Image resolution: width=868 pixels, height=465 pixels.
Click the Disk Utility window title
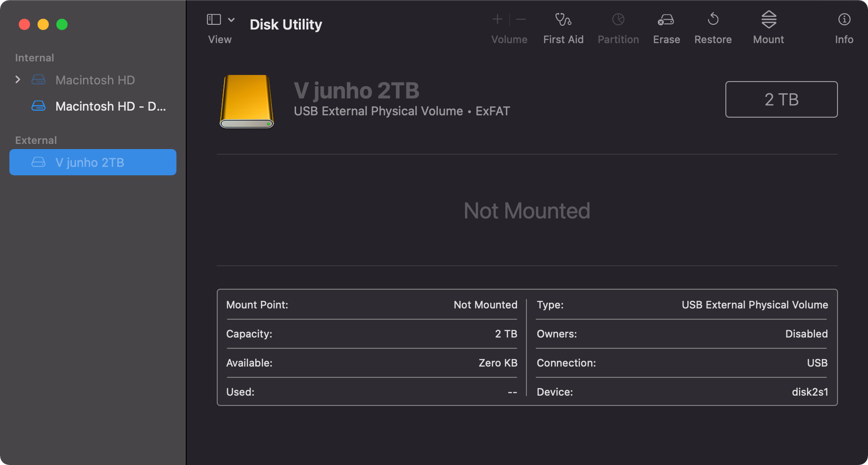(286, 24)
